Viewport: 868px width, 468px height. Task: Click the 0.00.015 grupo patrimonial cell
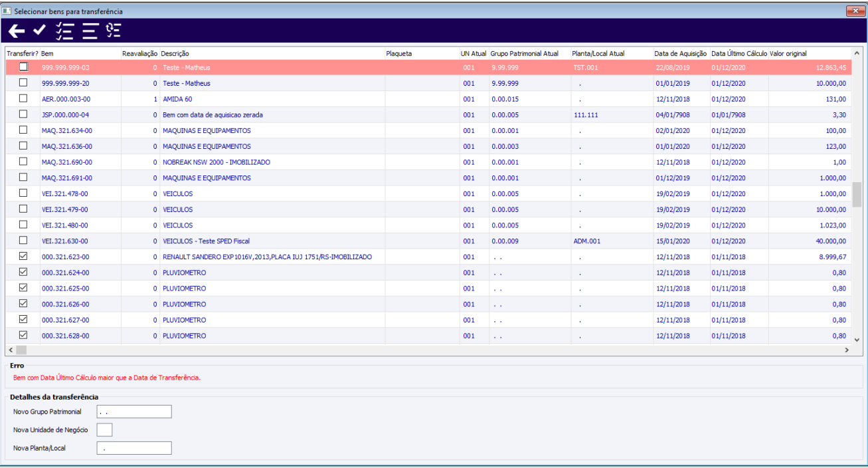[x=529, y=99]
